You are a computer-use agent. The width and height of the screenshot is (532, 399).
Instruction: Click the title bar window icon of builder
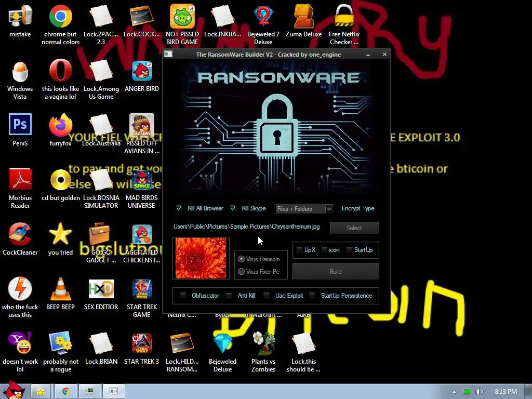coord(168,54)
